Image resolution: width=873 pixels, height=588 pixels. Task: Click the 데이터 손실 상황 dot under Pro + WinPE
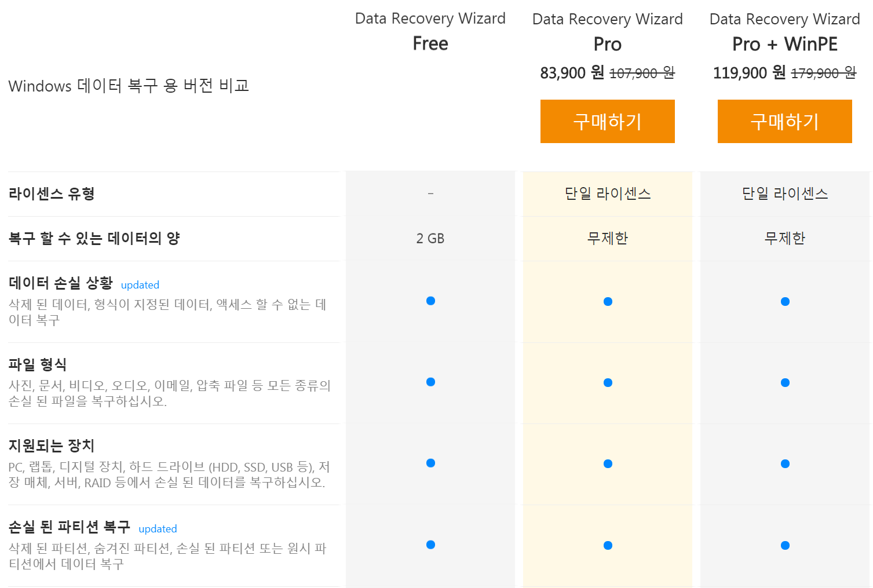click(785, 301)
